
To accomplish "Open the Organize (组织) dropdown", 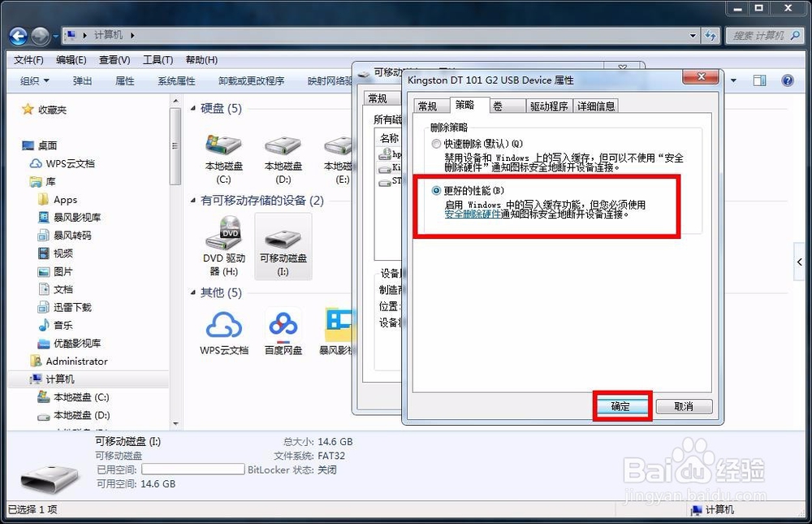I will (x=35, y=81).
